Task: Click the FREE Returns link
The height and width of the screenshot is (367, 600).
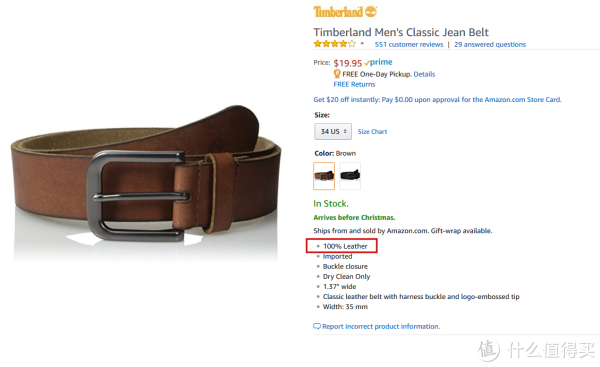Action: click(354, 84)
